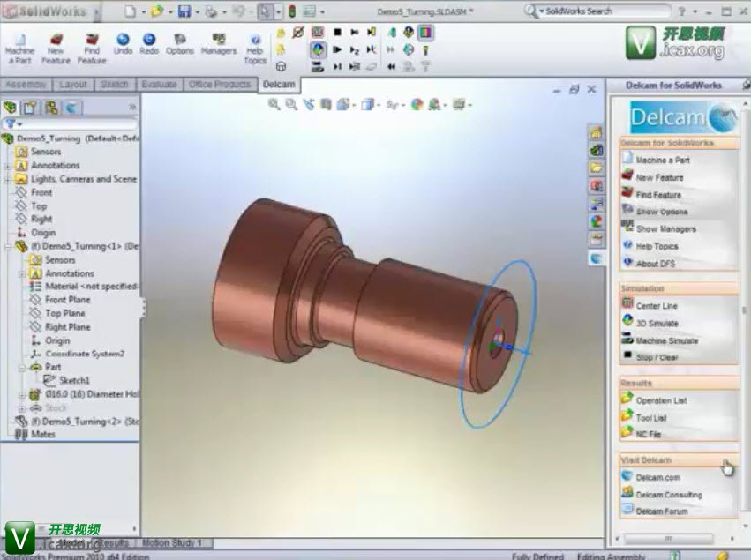This screenshot has height=560, width=751.
Task: Click the SolidWorks Search input field
Action: [x=606, y=11]
